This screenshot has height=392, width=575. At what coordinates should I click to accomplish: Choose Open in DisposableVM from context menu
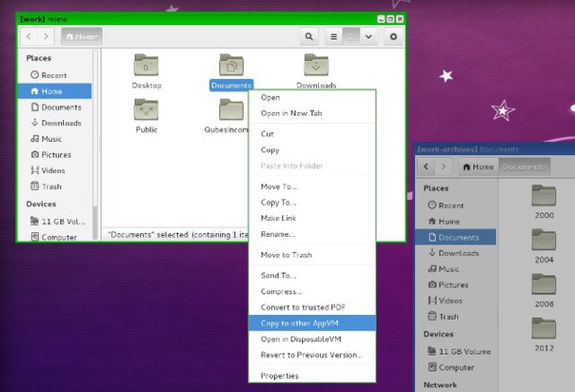point(301,340)
